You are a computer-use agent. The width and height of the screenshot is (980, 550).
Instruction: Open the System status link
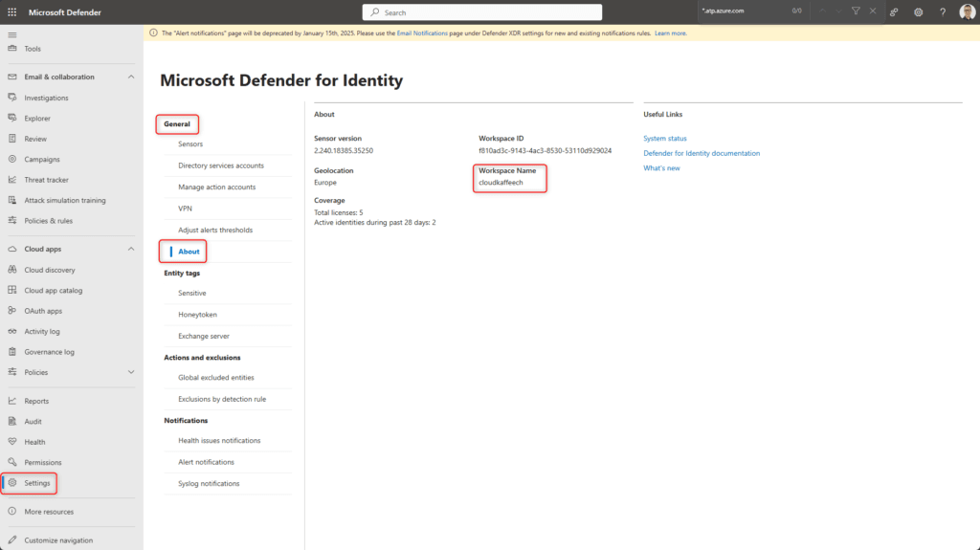click(x=665, y=138)
